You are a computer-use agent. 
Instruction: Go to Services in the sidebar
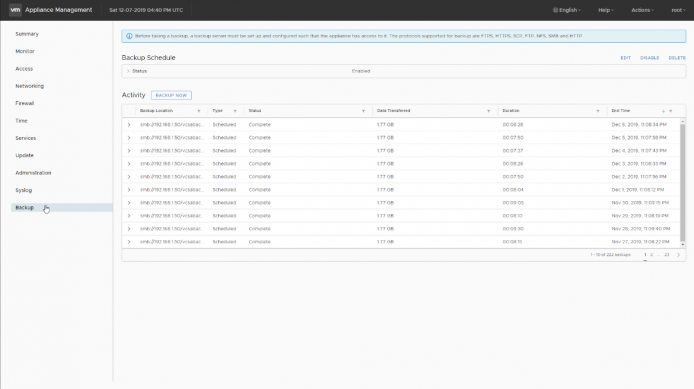pyautogui.click(x=26, y=138)
